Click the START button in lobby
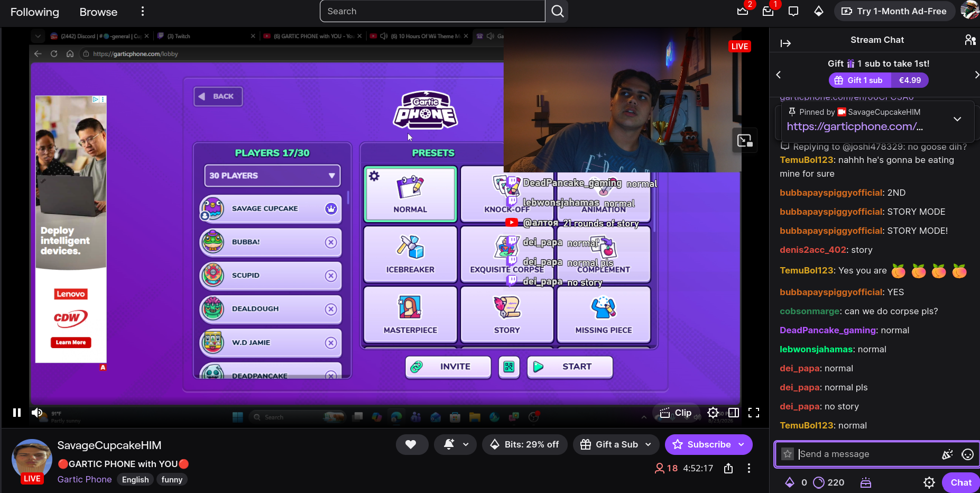Screen dimensions: 980x493 coord(570,367)
